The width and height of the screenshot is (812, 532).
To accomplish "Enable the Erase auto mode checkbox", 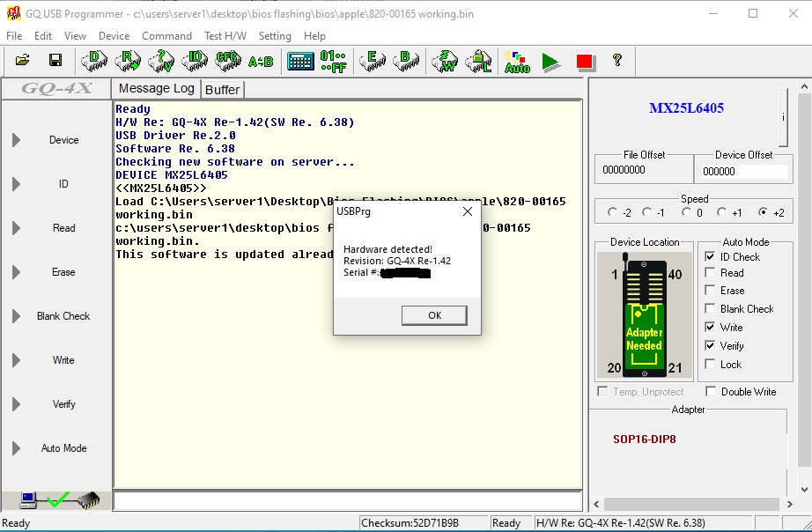I will point(710,291).
